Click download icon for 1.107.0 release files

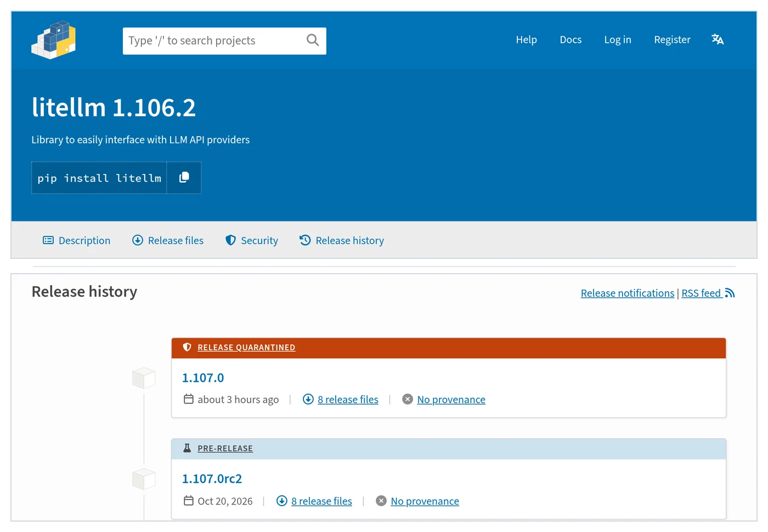coord(308,399)
